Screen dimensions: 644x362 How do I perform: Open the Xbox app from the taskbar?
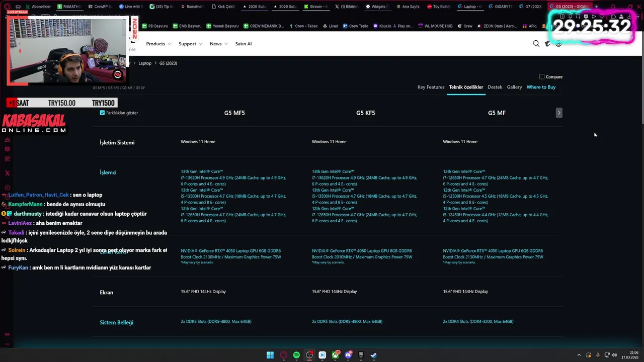click(x=335, y=355)
